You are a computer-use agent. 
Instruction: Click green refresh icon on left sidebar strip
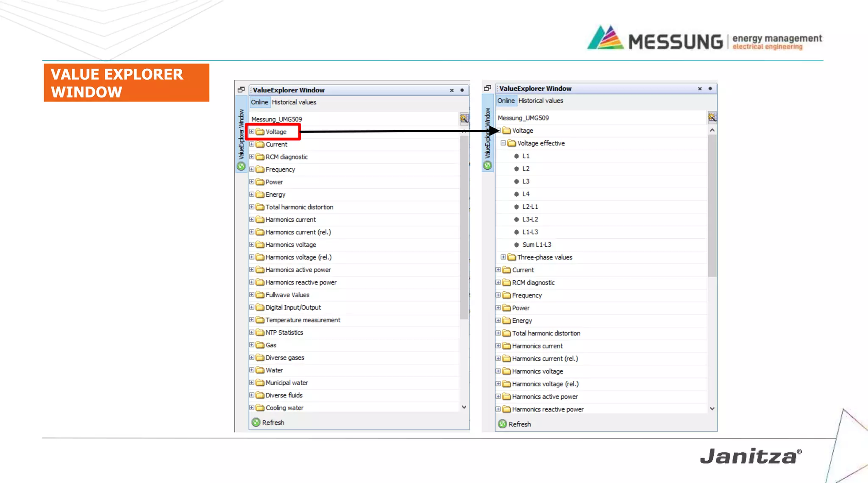[241, 166]
